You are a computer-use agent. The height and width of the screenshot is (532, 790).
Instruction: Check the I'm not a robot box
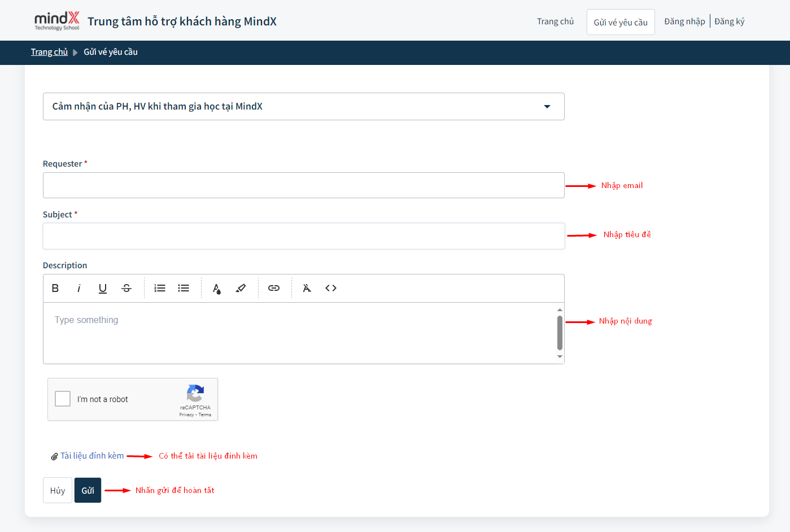tap(63, 399)
